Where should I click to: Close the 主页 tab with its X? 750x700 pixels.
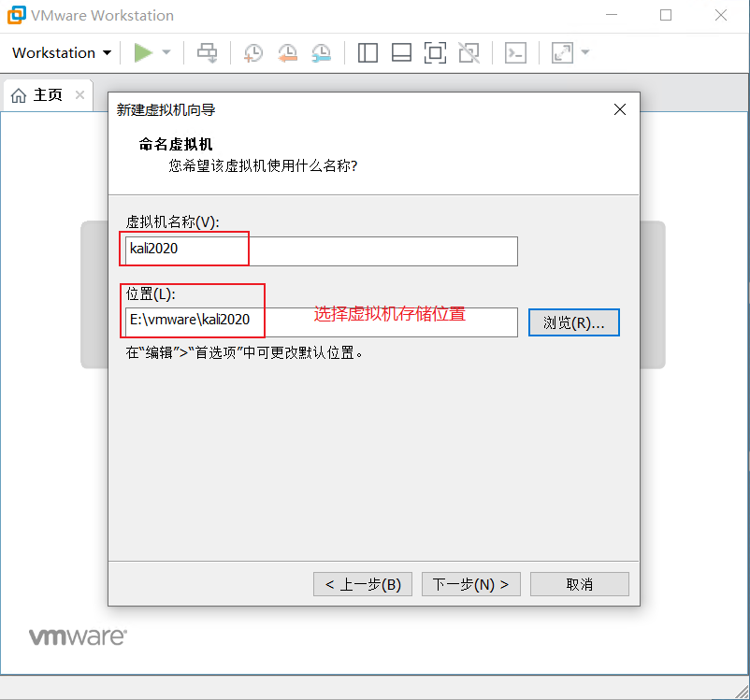(x=79, y=94)
